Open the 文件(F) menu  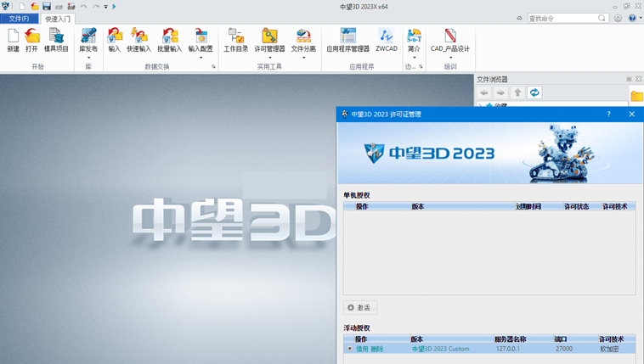(20, 19)
